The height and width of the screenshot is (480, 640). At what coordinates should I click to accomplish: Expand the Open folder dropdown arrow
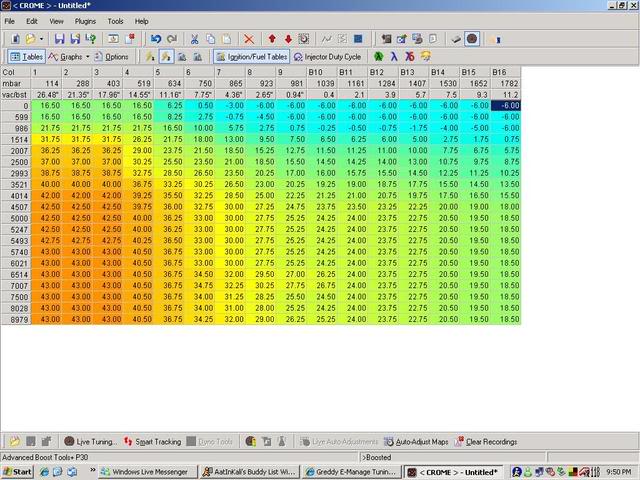tap(41, 39)
